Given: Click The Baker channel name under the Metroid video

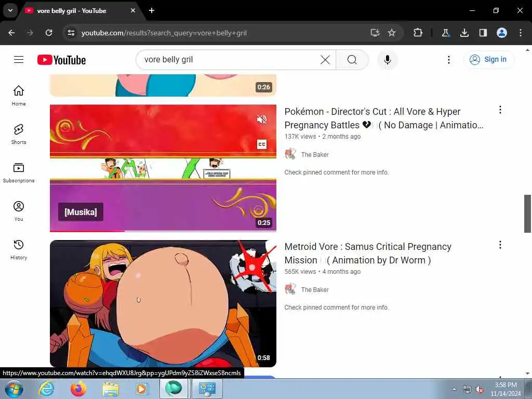Looking at the screenshot, I should coord(315,290).
